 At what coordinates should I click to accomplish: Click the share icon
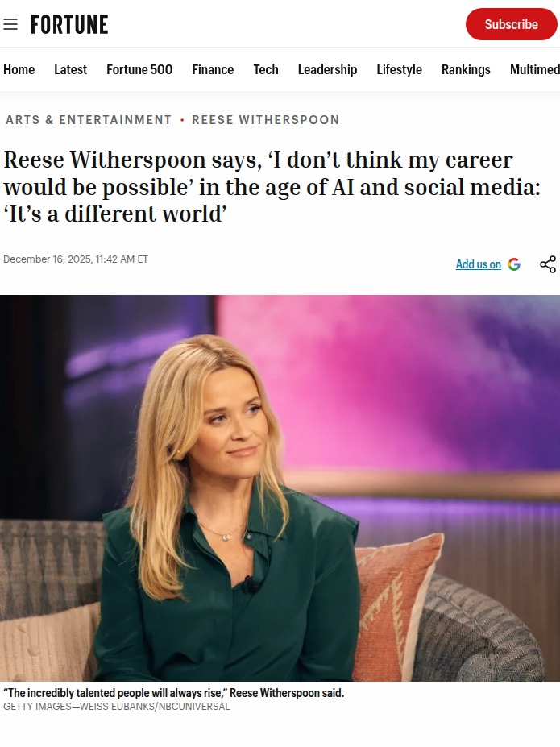click(548, 264)
